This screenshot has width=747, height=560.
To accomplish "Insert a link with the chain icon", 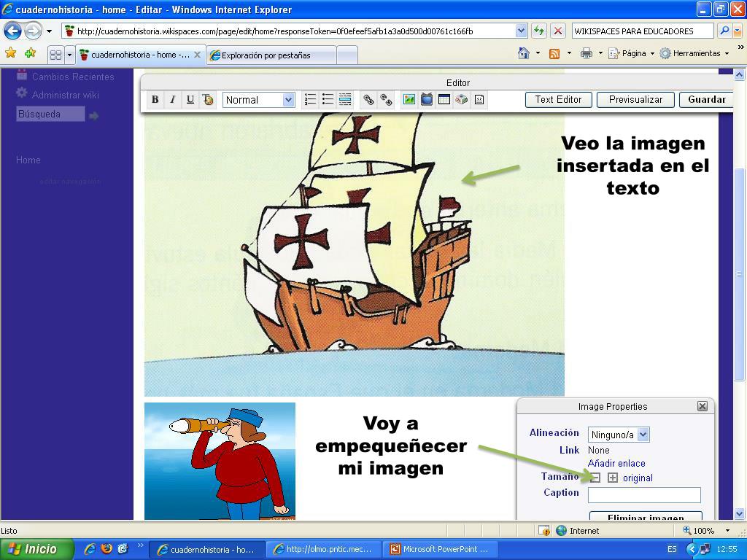I will pyautogui.click(x=368, y=99).
